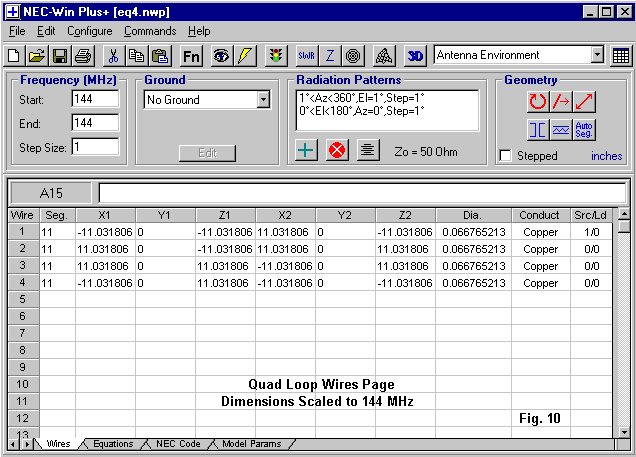This screenshot has height=457, width=636.
Task: Switch to the Equations tab
Action: tap(112, 443)
